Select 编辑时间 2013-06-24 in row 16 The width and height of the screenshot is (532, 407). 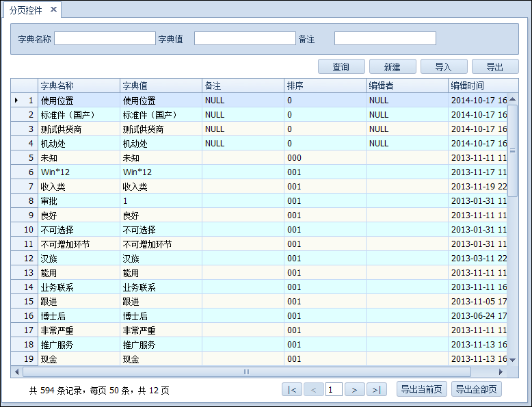[x=478, y=316]
